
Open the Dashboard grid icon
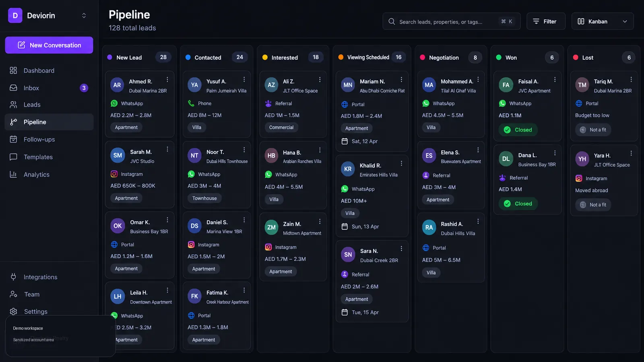point(13,70)
